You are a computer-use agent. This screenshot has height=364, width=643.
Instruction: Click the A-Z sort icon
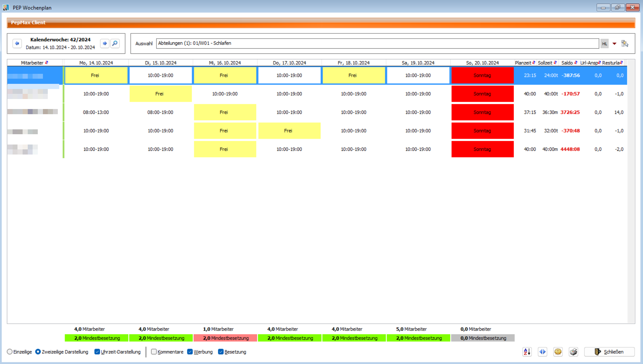527,352
